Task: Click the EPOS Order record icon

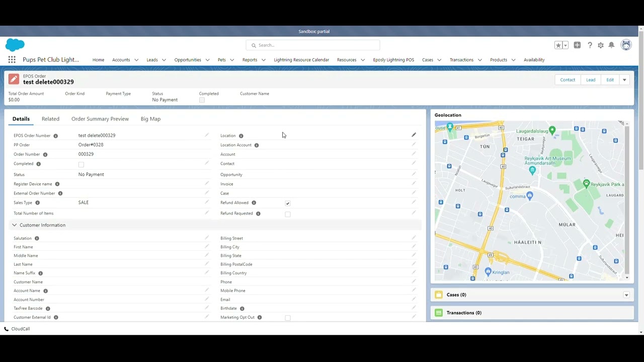Action: click(x=14, y=79)
